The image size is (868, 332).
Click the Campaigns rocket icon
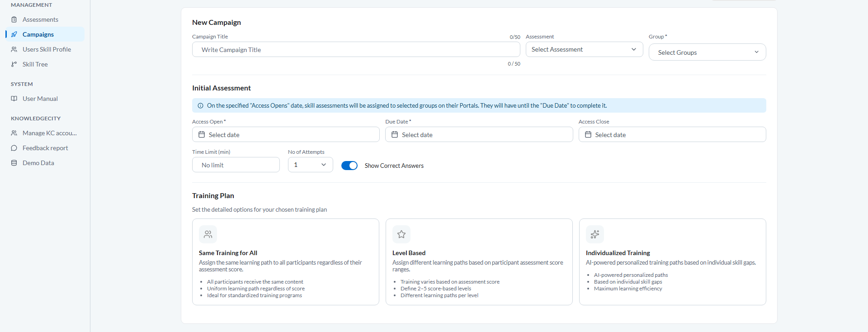(14, 34)
